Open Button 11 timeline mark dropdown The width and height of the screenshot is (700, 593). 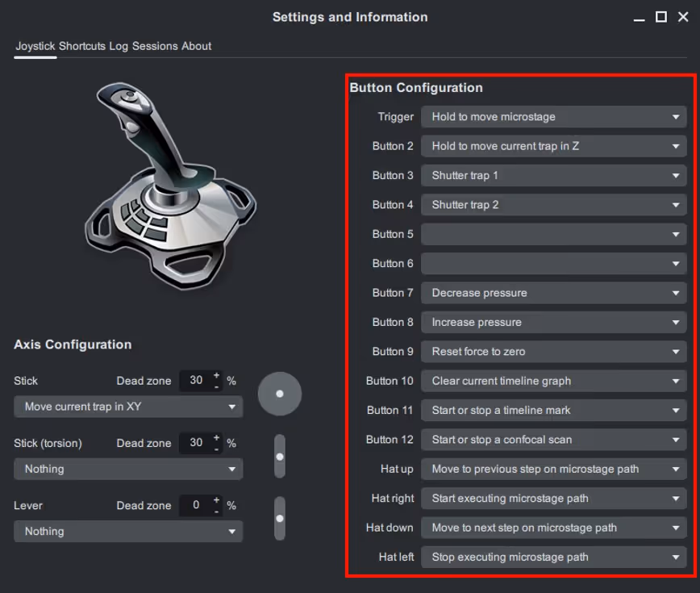point(553,411)
